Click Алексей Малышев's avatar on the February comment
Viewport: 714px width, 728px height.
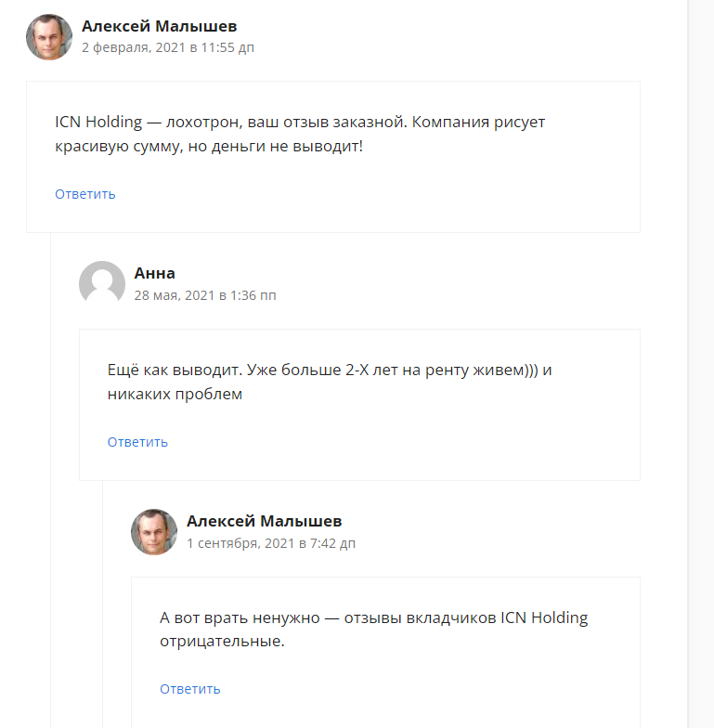coord(49,37)
